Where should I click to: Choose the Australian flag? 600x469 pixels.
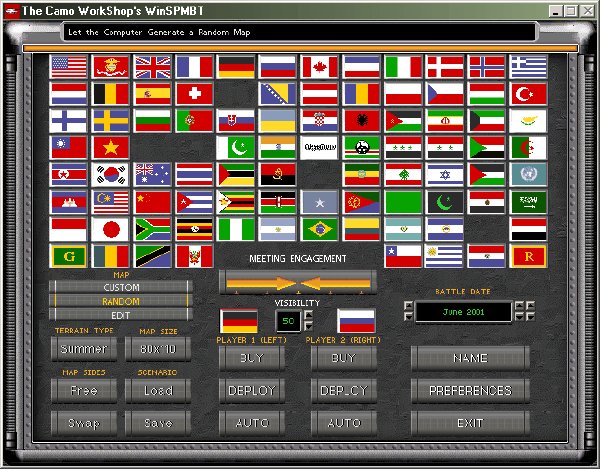(152, 175)
